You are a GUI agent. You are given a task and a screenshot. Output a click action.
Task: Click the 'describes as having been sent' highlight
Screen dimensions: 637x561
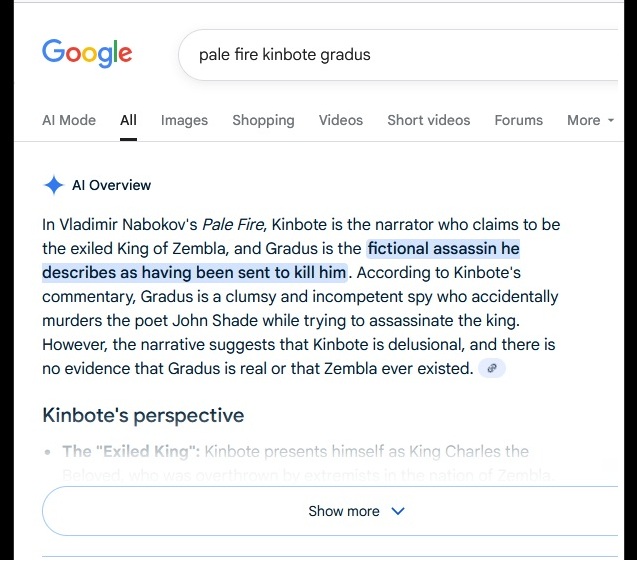pyautogui.click(x=194, y=273)
